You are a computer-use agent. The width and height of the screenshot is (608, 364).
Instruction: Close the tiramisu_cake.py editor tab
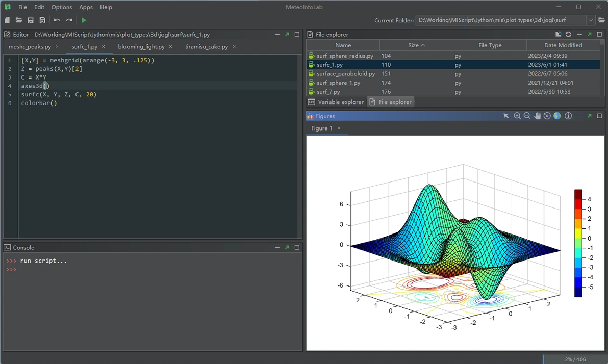(234, 46)
